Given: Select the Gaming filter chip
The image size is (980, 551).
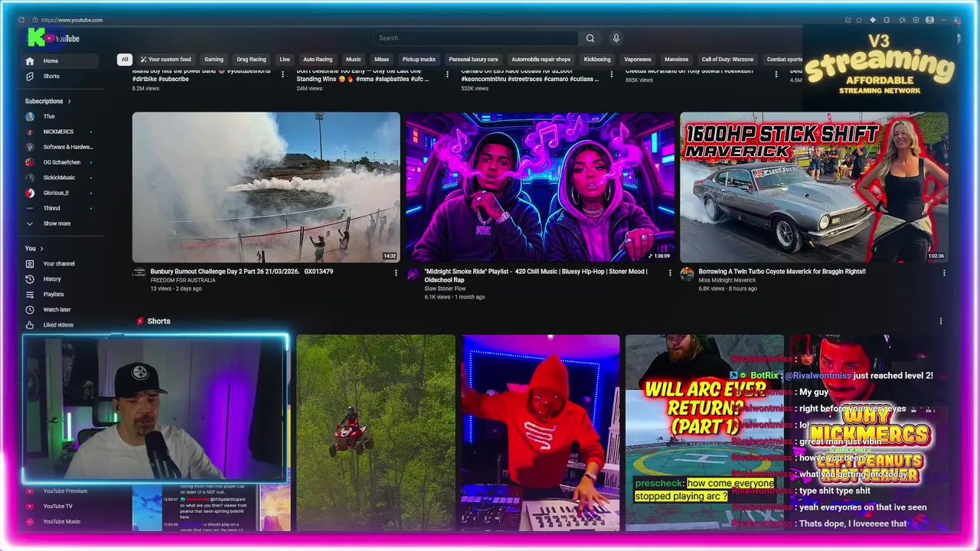Looking at the screenshot, I should pyautogui.click(x=214, y=60).
